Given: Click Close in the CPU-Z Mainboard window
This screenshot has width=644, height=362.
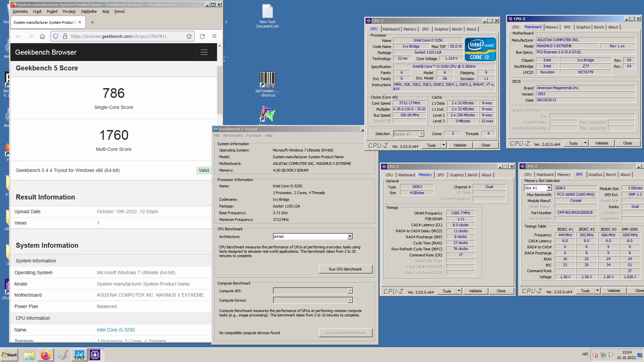Looking at the screenshot, I should (628, 143).
